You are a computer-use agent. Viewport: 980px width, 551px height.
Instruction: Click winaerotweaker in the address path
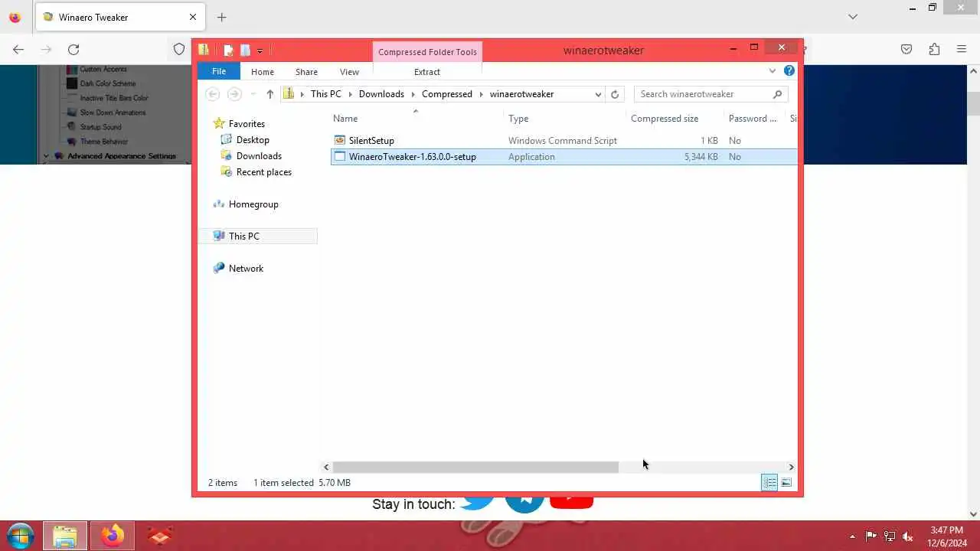[x=521, y=94]
